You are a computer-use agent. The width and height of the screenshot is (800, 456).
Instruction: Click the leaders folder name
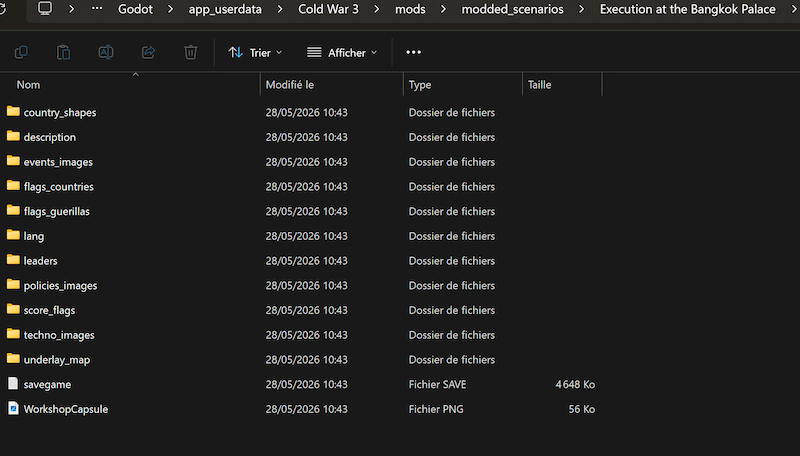click(x=40, y=261)
